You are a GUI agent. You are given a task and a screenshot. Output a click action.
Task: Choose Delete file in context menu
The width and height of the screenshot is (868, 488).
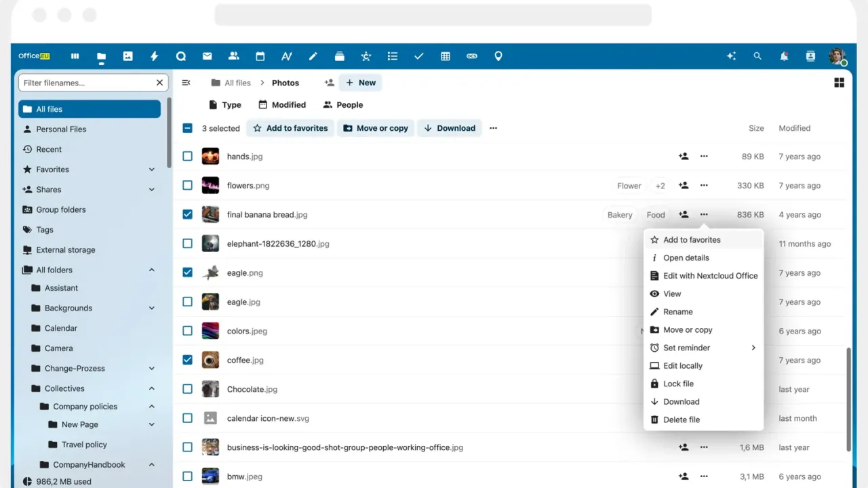[704, 420]
